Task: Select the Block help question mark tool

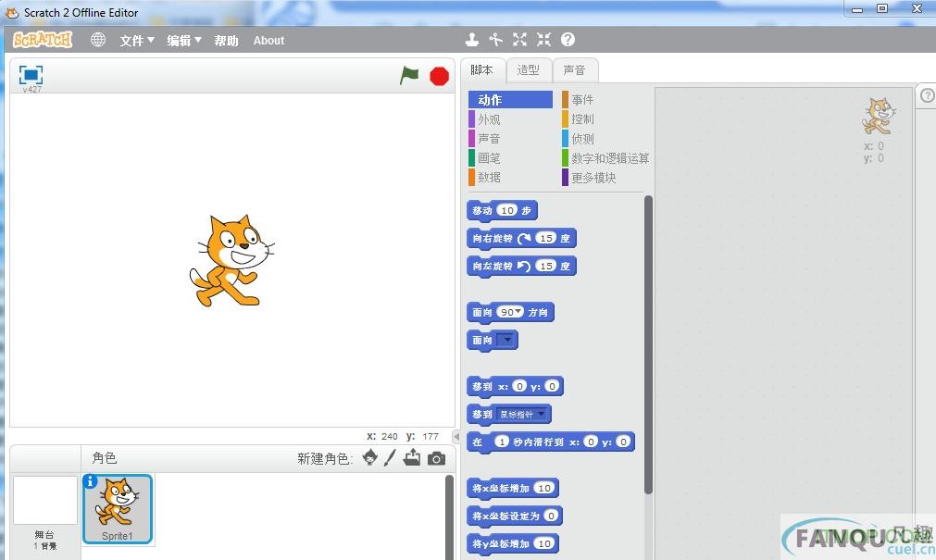Action: pos(568,40)
